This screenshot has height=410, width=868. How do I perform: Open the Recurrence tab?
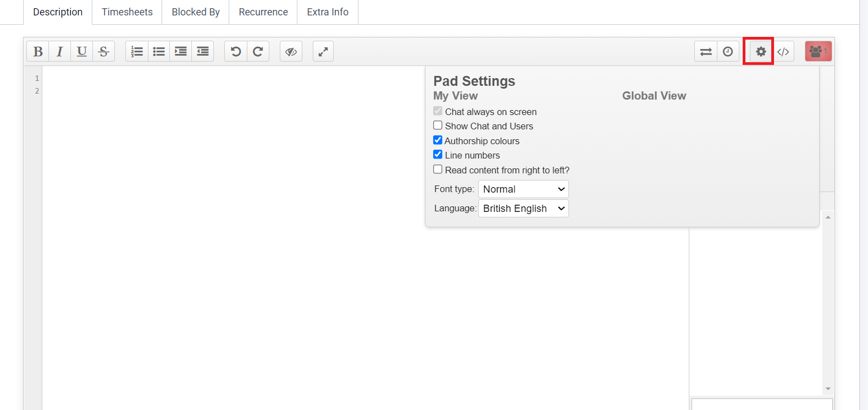point(263,12)
